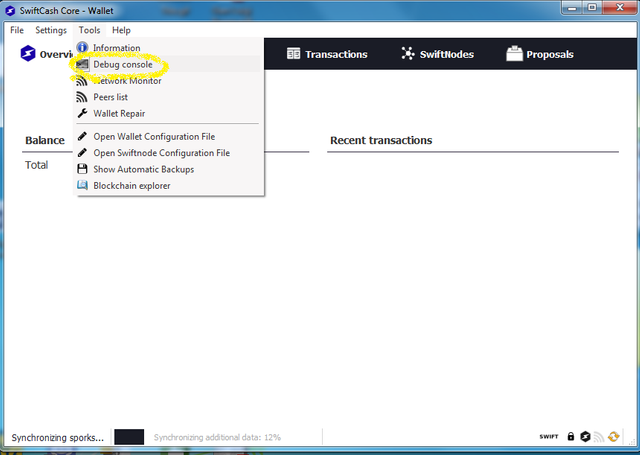Open the Information menu entry
The width and height of the screenshot is (640, 455).
(169, 48)
